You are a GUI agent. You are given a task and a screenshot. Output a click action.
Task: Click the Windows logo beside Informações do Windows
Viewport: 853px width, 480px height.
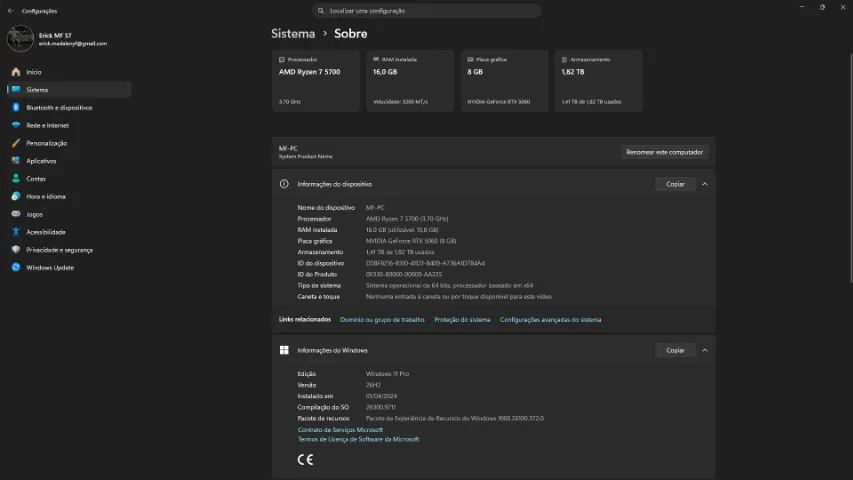284,350
